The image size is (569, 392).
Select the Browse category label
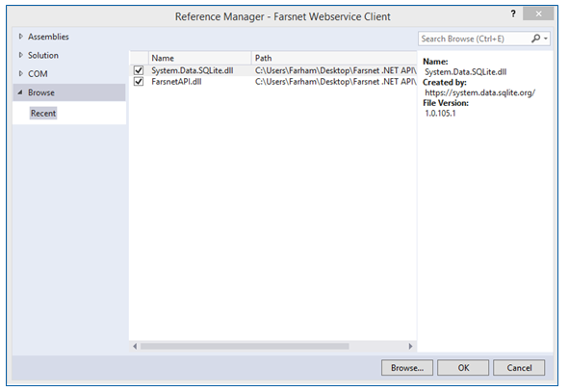[x=41, y=92]
